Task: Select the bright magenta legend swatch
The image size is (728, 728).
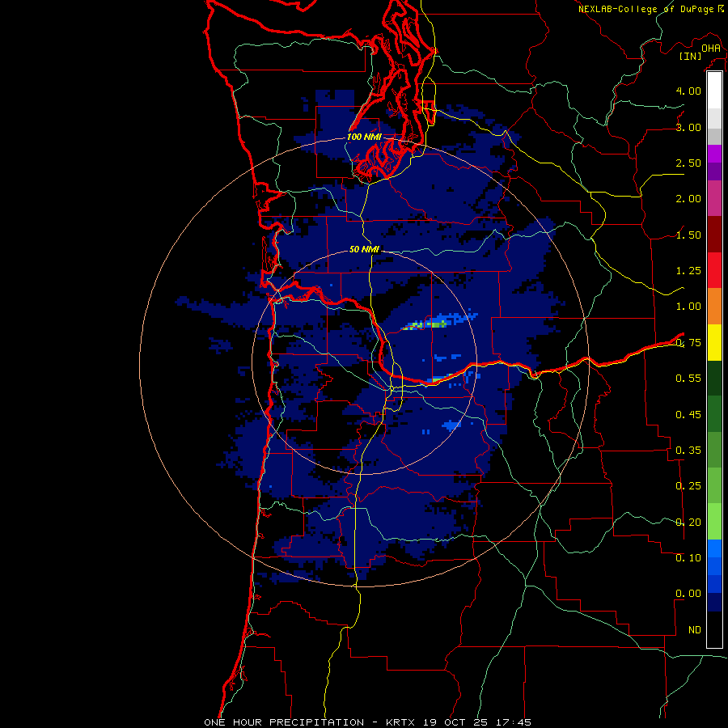Action: point(714,154)
